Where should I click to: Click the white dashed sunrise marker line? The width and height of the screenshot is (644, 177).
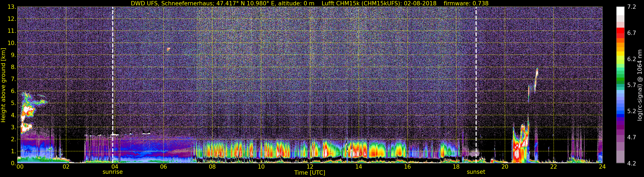113,85
